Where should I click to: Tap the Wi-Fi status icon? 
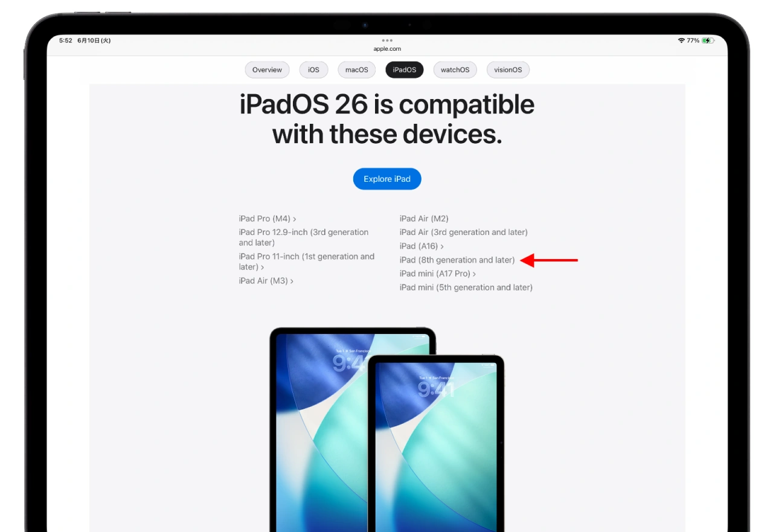coord(681,40)
